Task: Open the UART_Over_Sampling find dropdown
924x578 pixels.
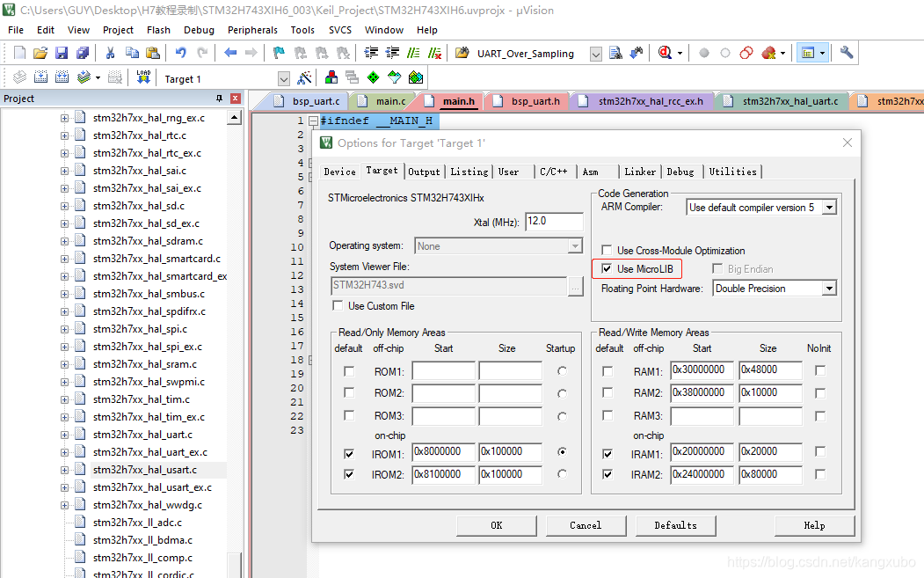Action: [x=596, y=55]
